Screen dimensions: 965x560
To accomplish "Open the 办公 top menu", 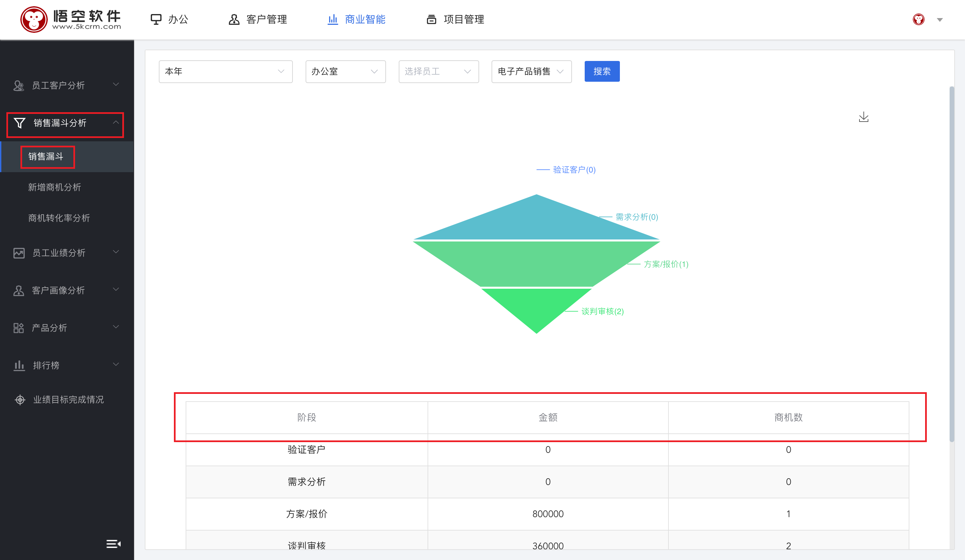I will pos(169,19).
